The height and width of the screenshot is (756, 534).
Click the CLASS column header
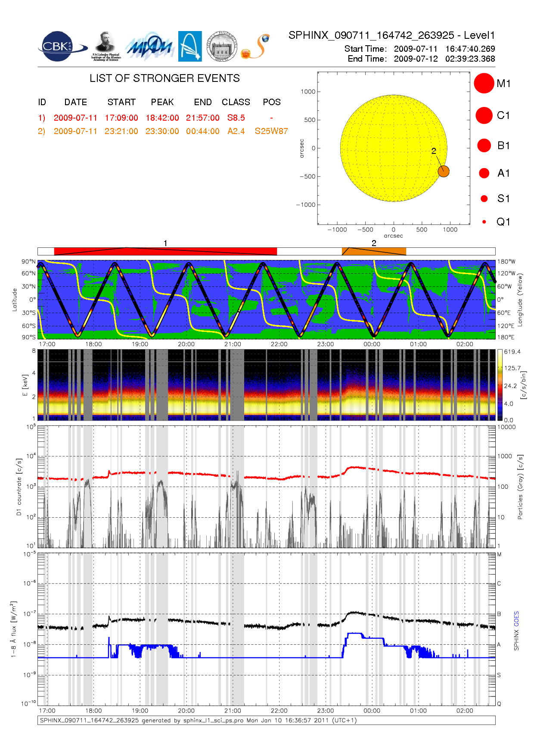click(236, 102)
